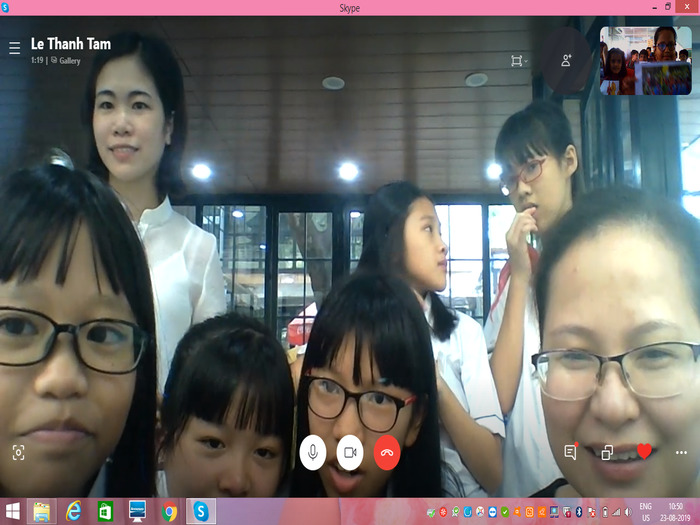Image resolution: width=700 pixels, height=525 pixels.
Task: Open File Explorer from the taskbar
Action: pyautogui.click(x=42, y=512)
